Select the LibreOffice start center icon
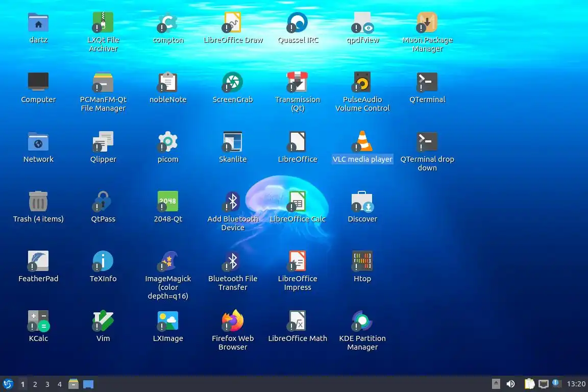Screen dimensions: 588x392 pos(298,142)
